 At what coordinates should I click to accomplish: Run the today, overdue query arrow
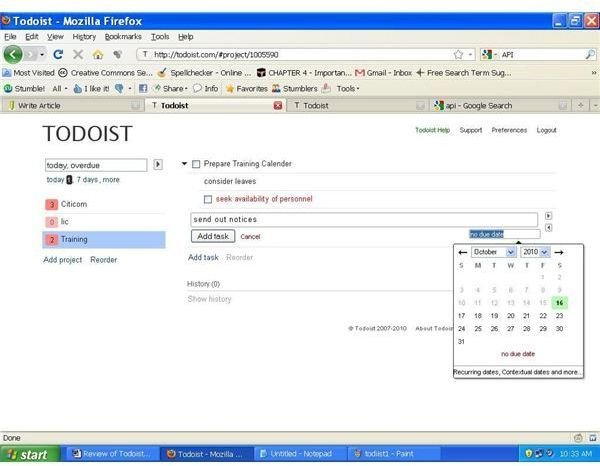click(x=158, y=165)
